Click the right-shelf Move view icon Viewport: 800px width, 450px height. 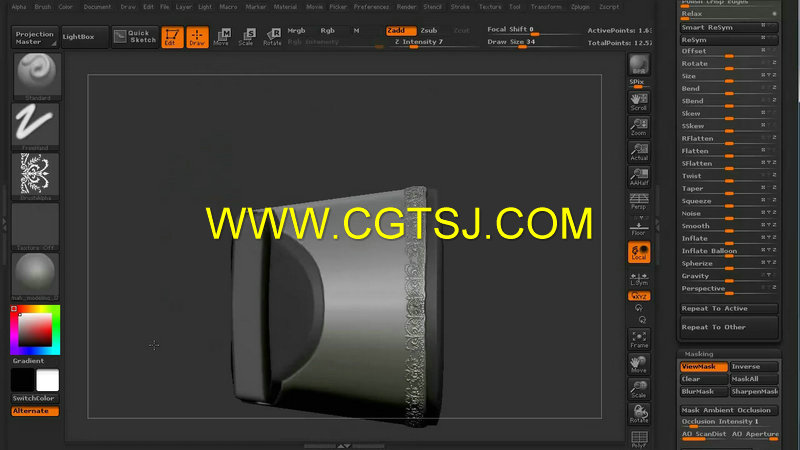(639, 364)
